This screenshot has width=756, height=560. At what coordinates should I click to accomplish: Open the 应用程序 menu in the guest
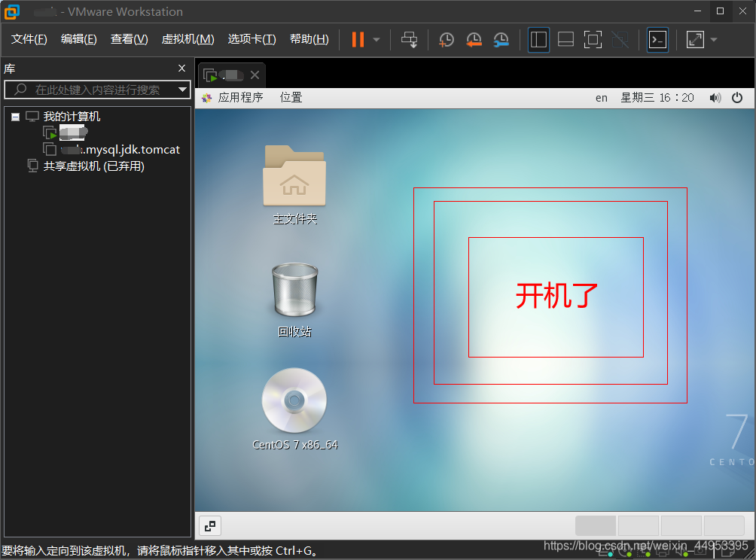click(x=237, y=97)
